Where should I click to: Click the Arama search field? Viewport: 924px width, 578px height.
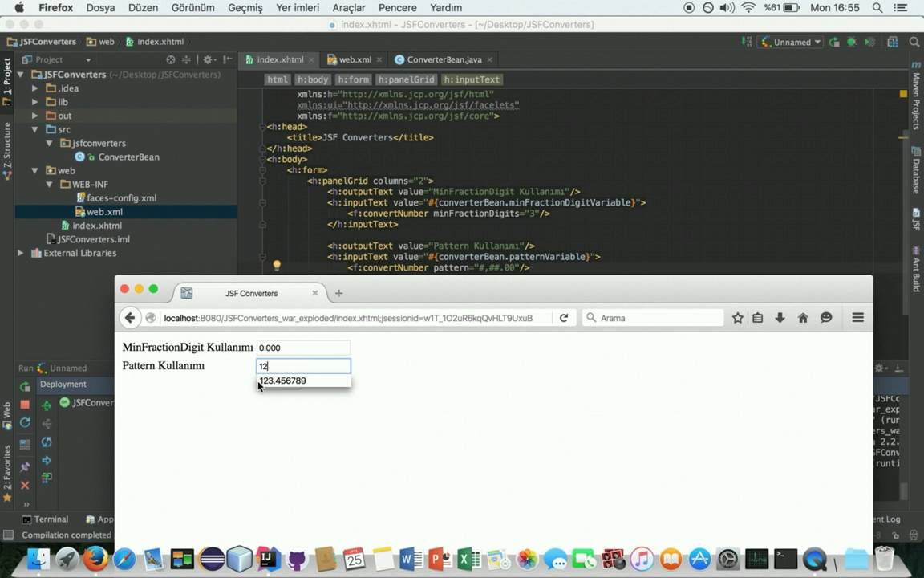tap(653, 318)
